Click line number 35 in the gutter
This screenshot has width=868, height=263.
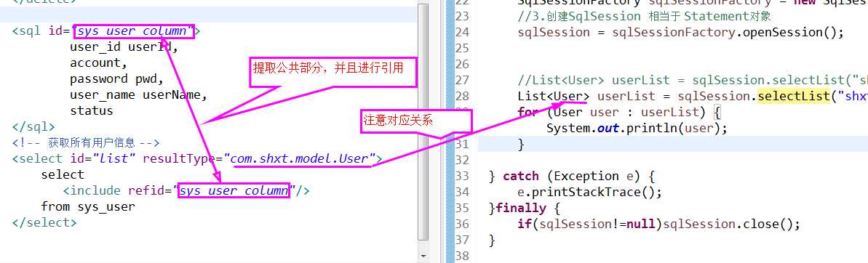point(462,209)
